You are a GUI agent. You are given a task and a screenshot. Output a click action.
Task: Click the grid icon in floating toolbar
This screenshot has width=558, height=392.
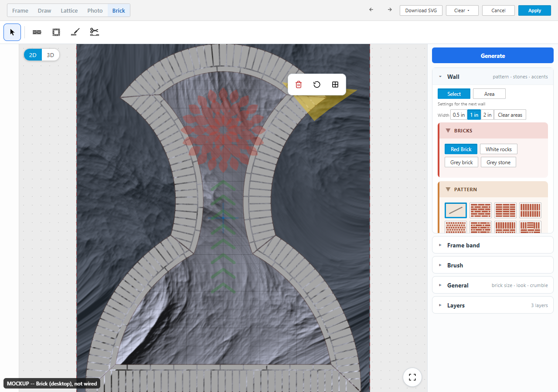(x=335, y=84)
